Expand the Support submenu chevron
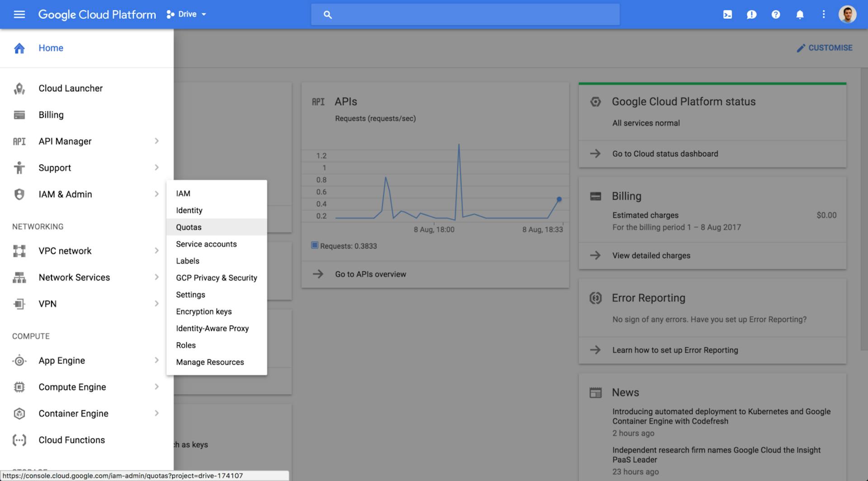 point(157,167)
